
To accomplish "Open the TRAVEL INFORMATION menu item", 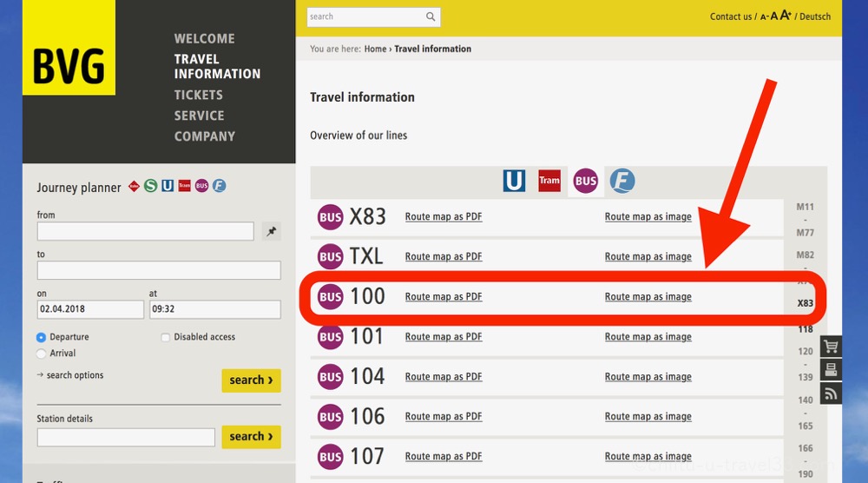I will (x=217, y=67).
